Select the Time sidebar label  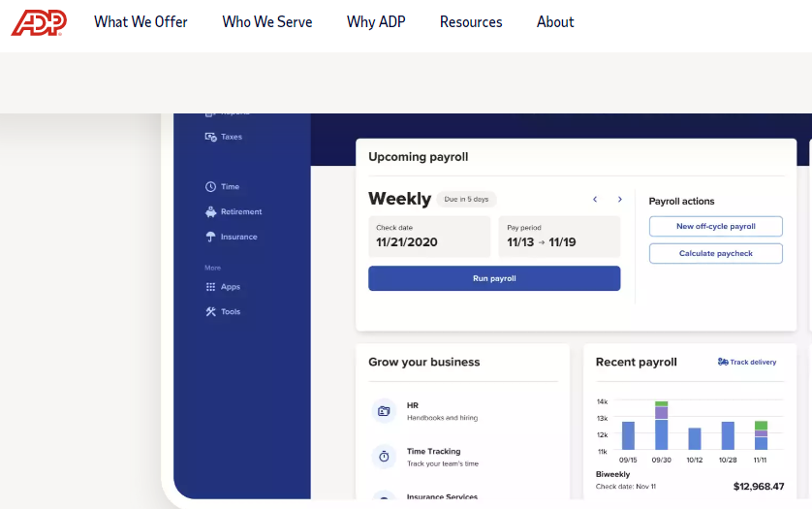pyautogui.click(x=230, y=186)
